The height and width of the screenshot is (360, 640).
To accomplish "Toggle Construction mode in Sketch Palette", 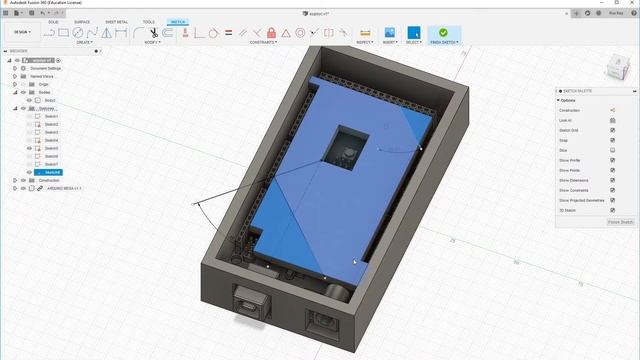I will pyautogui.click(x=612, y=110).
